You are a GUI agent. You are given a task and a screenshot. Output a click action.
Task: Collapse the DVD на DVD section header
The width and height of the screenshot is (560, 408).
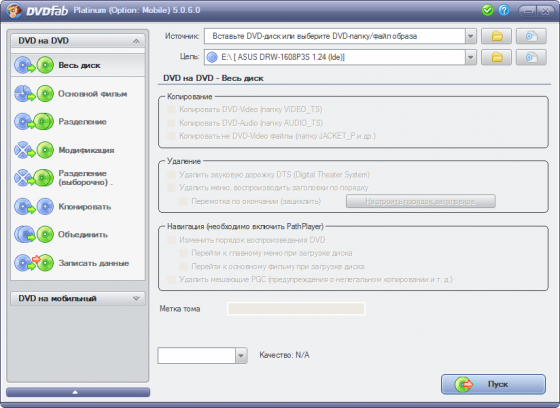pos(78,41)
